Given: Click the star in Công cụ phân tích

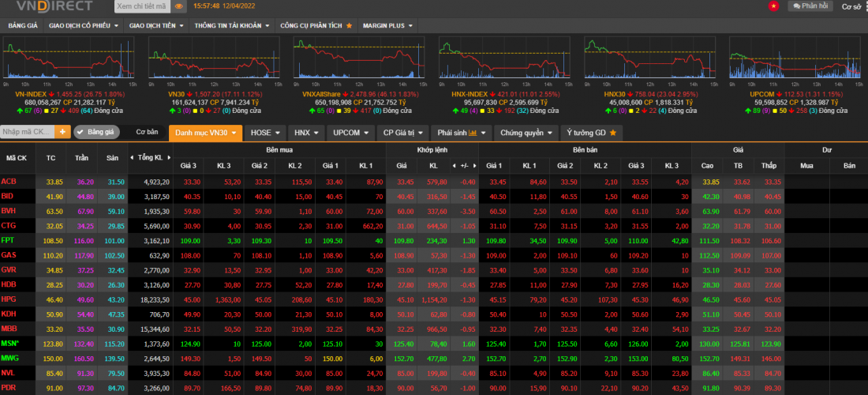Looking at the screenshot, I should click(x=350, y=25).
